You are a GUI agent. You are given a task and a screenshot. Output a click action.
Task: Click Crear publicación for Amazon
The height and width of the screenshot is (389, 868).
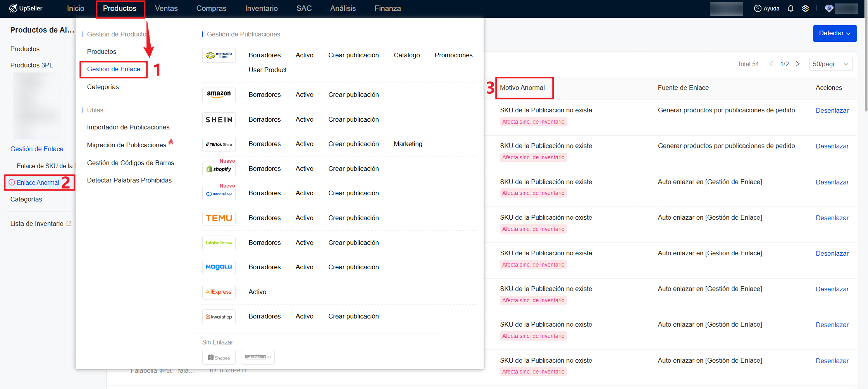coord(353,95)
